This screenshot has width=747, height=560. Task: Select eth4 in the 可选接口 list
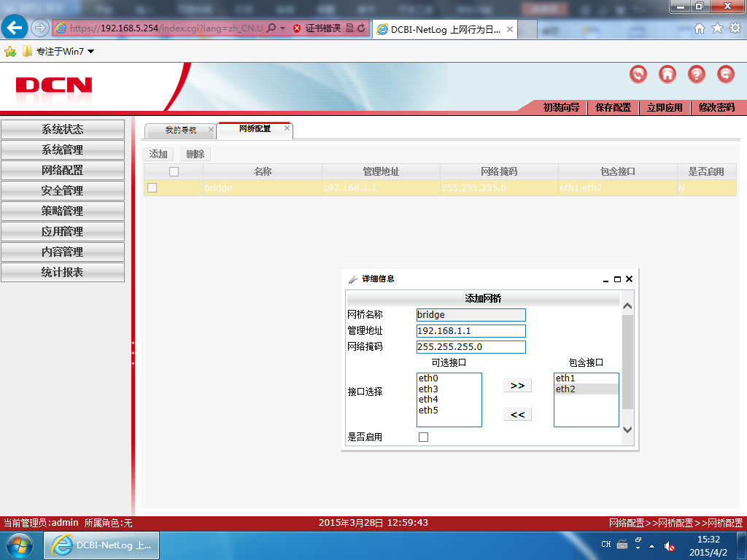point(449,400)
